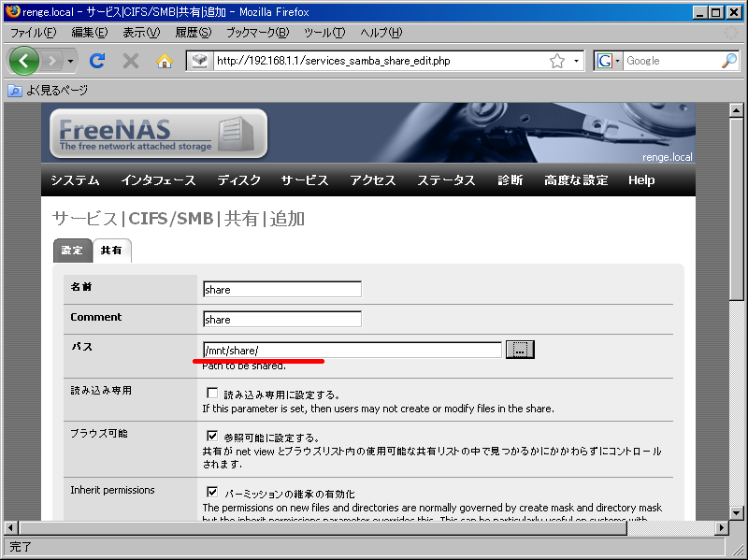Click the forward navigation arrow

click(x=51, y=61)
